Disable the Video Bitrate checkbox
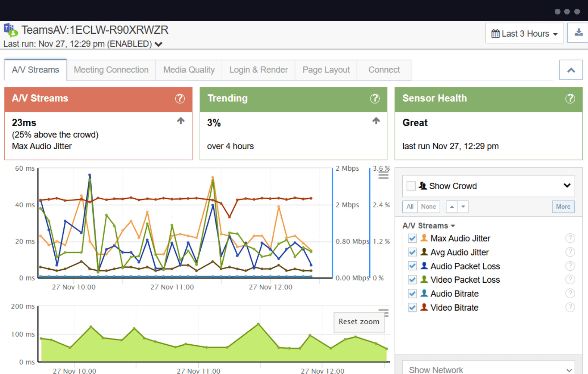The width and height of the screenshot is (588, 374). (412, 307)
